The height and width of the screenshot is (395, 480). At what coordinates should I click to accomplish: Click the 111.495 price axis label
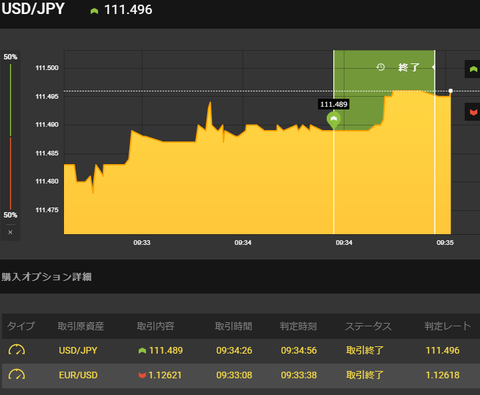(47, 97)
